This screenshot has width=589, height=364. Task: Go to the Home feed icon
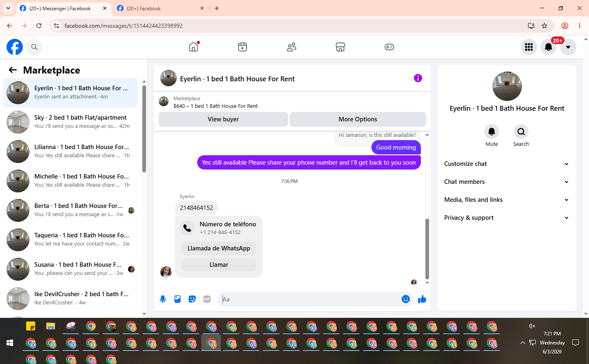[x=193, y=47]
